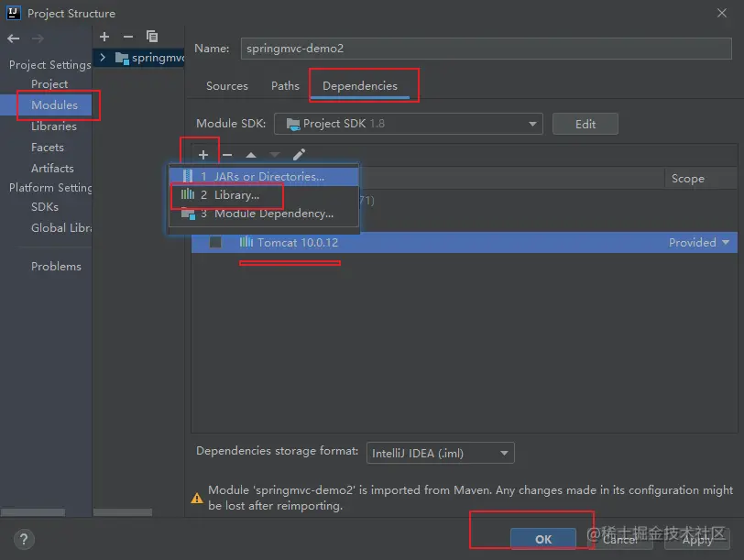Add a new module with plus icon
744x560 pixels.
(104, 37)
